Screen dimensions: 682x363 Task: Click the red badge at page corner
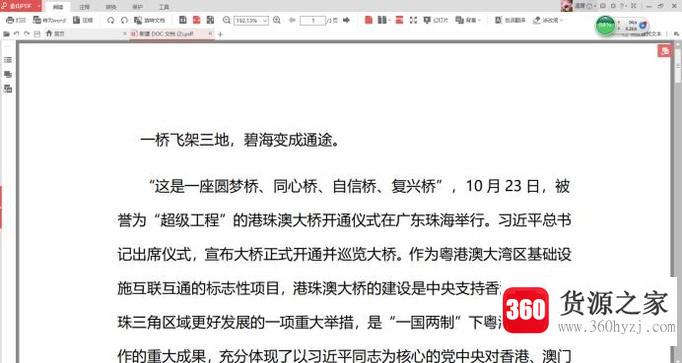664,51
